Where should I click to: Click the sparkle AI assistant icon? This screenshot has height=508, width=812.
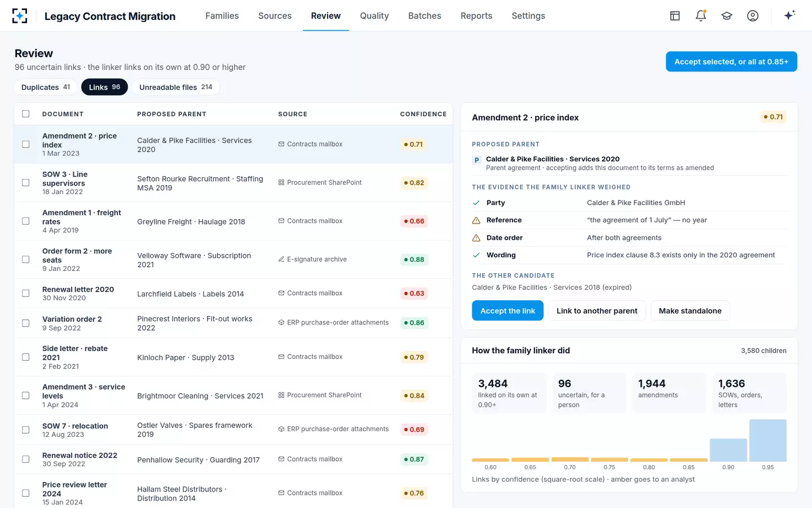pos(789,15)
